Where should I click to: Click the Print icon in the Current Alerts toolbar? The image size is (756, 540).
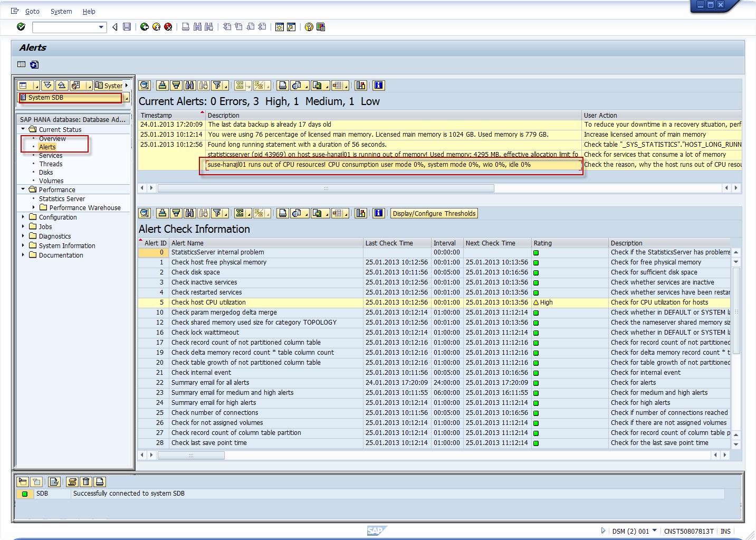pos(283,86)
